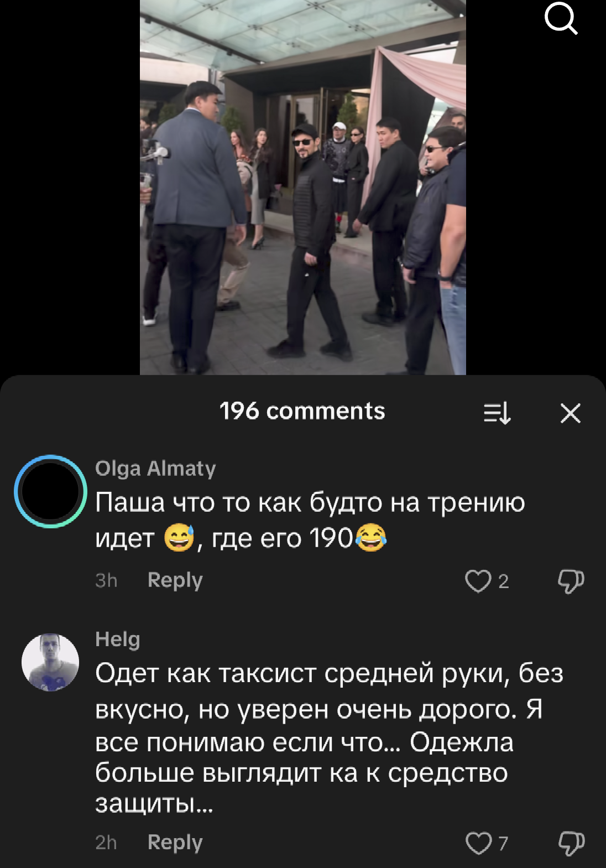Open search with the magnifier icon
Image resolution: width=606 pixels, height=868 pixels.
pyautogui.click(x=561, y=18)
